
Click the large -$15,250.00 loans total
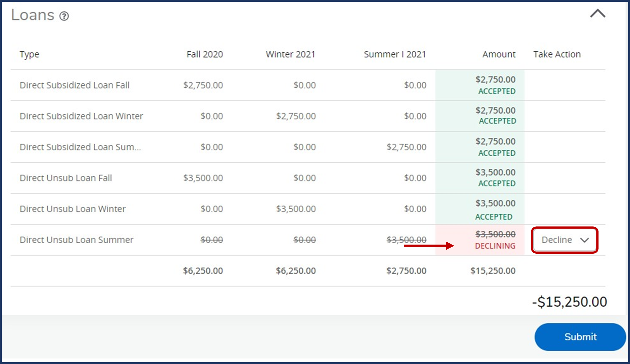569,302
